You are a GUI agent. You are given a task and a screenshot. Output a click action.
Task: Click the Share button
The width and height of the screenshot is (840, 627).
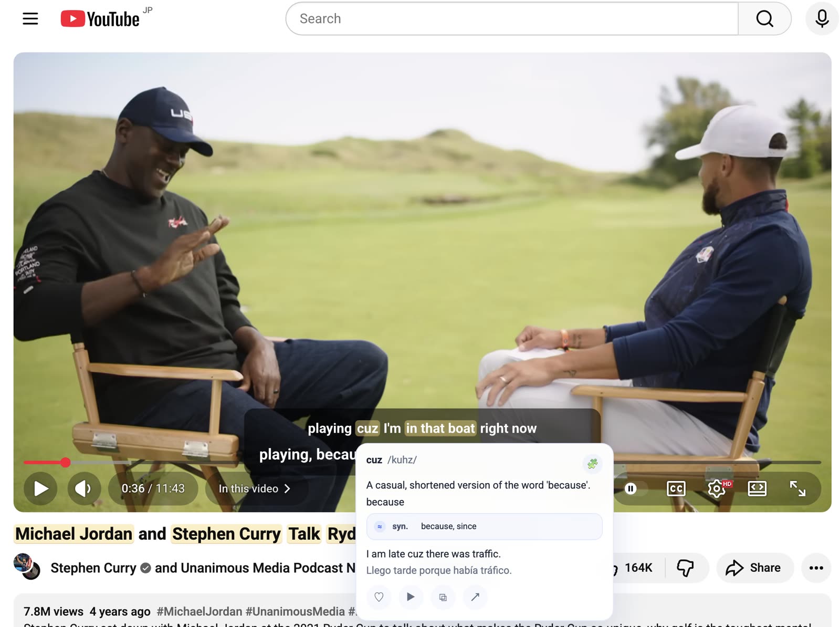[x=754, y=568]
